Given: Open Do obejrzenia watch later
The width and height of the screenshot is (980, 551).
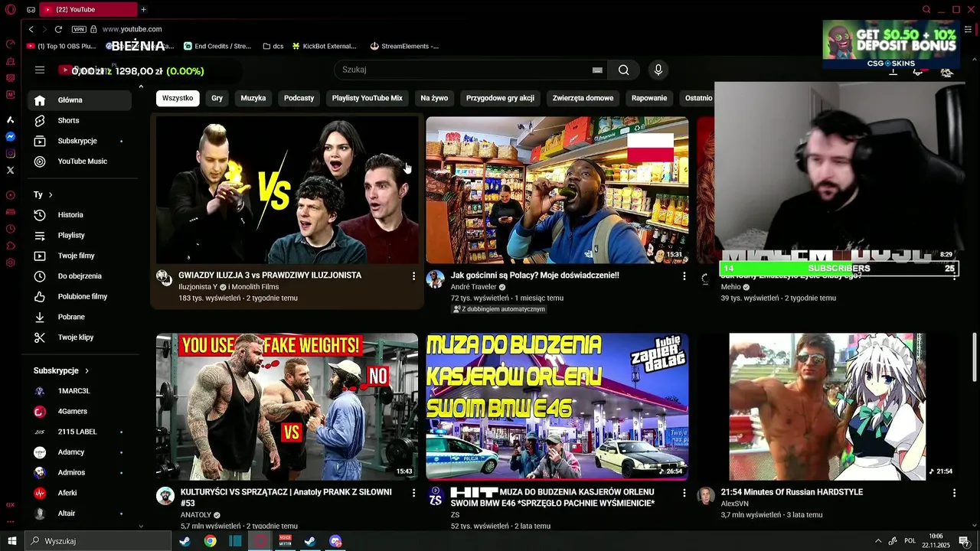Looking at the screenshot, I should pos(80,276).
